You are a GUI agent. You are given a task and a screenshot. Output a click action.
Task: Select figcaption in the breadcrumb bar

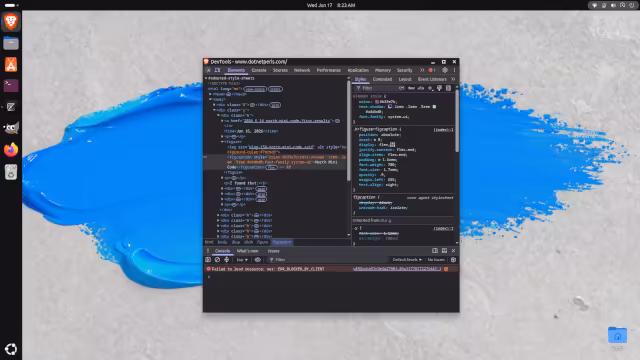[282, 242]
